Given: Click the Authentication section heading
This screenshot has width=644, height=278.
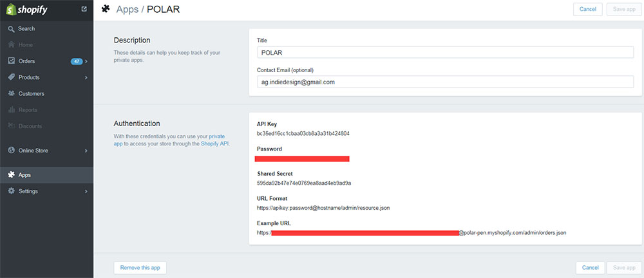Looking at the screenshot, I should pos(137,123).
